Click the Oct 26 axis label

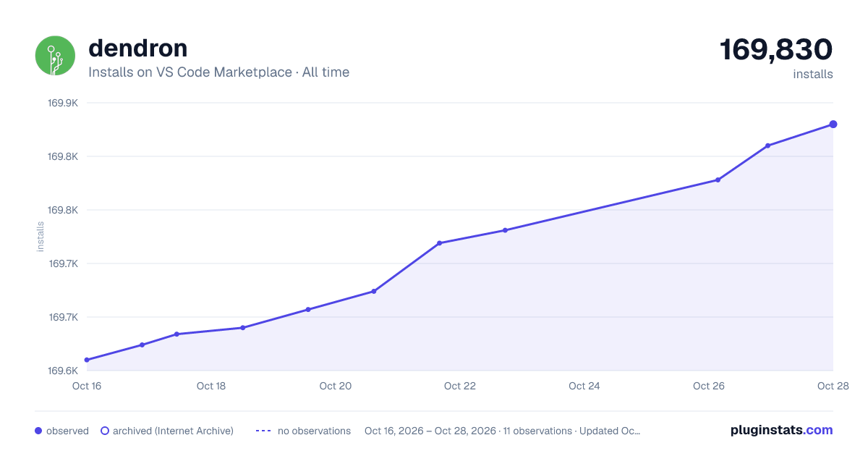pos(709,386)
